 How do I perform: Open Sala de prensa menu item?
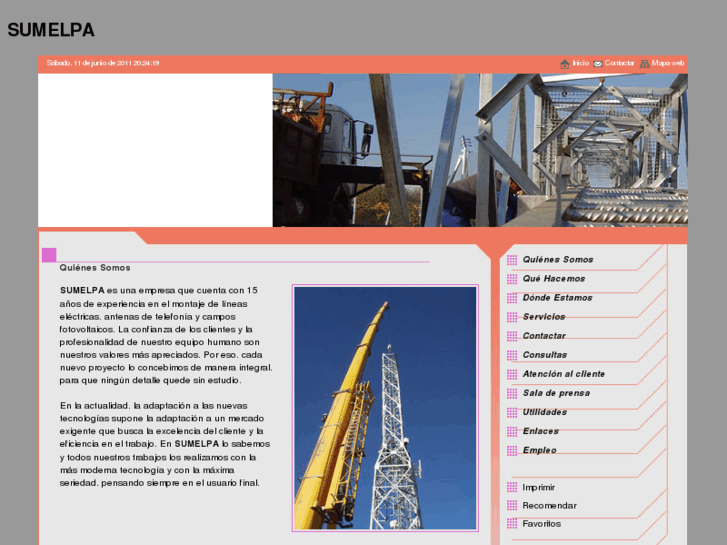pos(556,393)
